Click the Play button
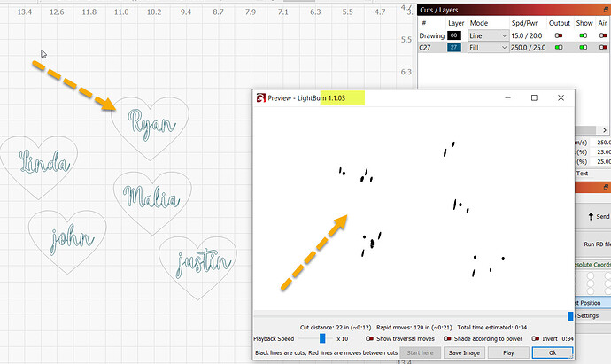Viewport: 611px width, 364px height. click(508, 352)
